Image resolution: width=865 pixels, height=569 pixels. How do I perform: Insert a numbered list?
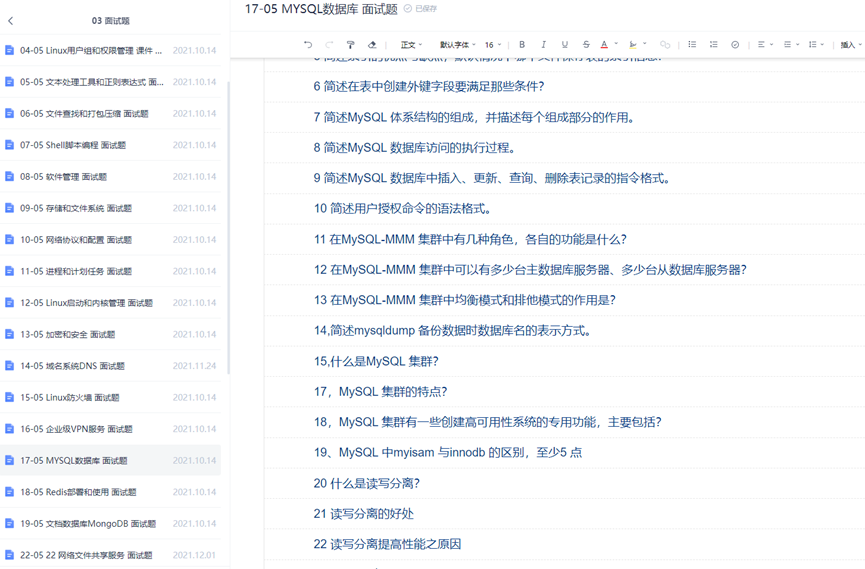(x=713, y=45)
